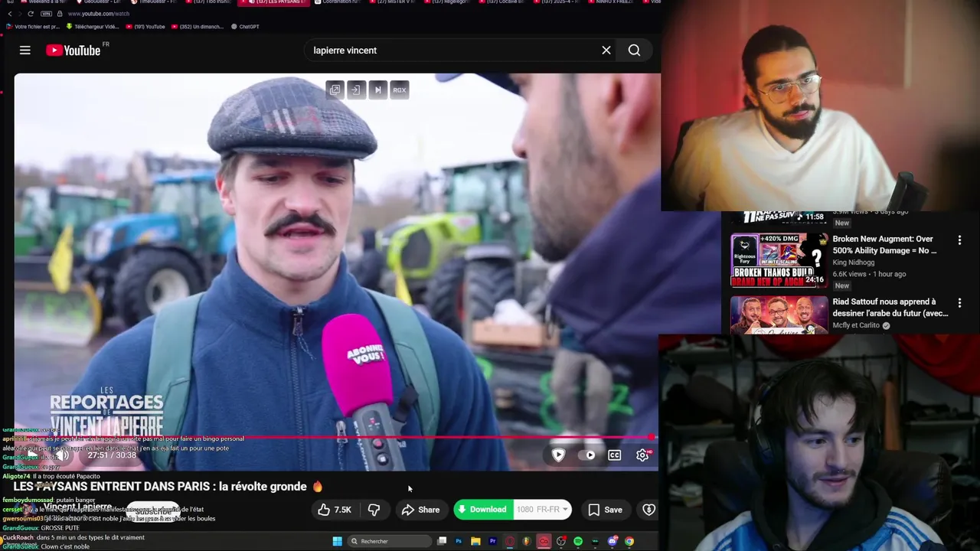Run the search with the magnifier button
This screenshot has height=551, width=980.
[634, 51]
